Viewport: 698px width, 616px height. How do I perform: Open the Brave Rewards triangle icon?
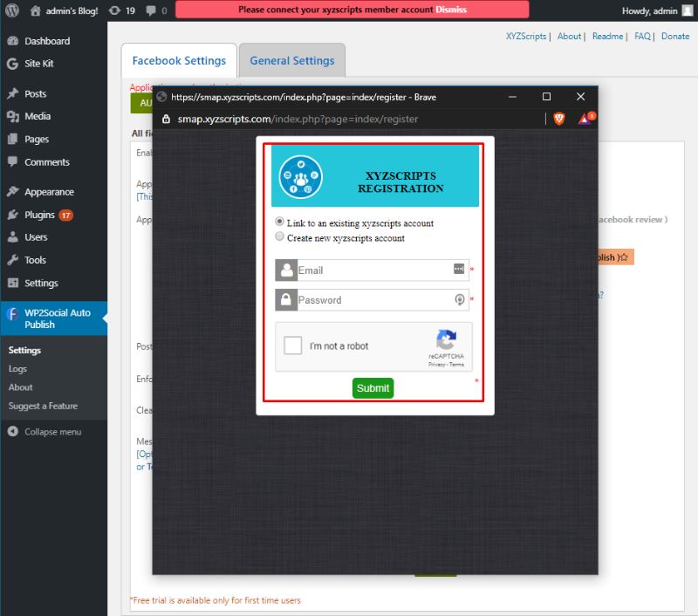[x=585, y=119]
